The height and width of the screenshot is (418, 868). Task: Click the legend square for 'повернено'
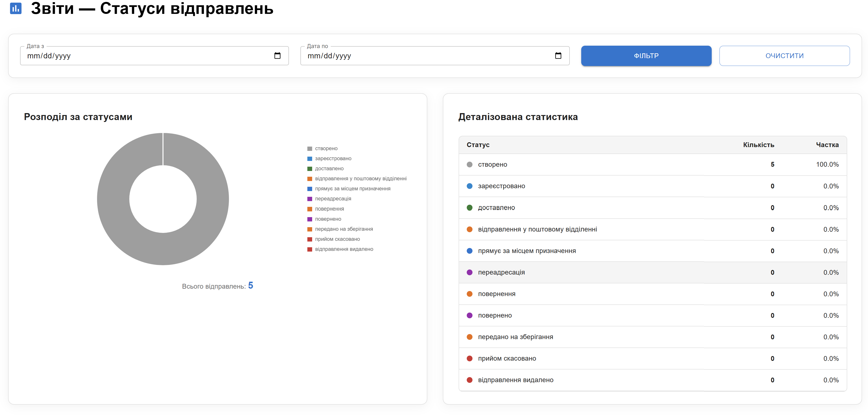(x=310, y=219)
